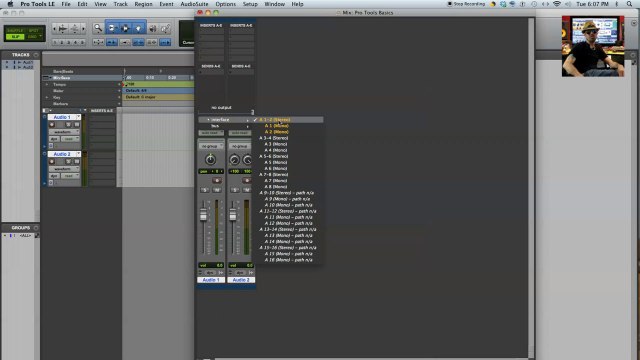Viewport: 640px width, 360px height.
Task: Record-enable Audio 2 in Edit window
Action: (52, 162)
